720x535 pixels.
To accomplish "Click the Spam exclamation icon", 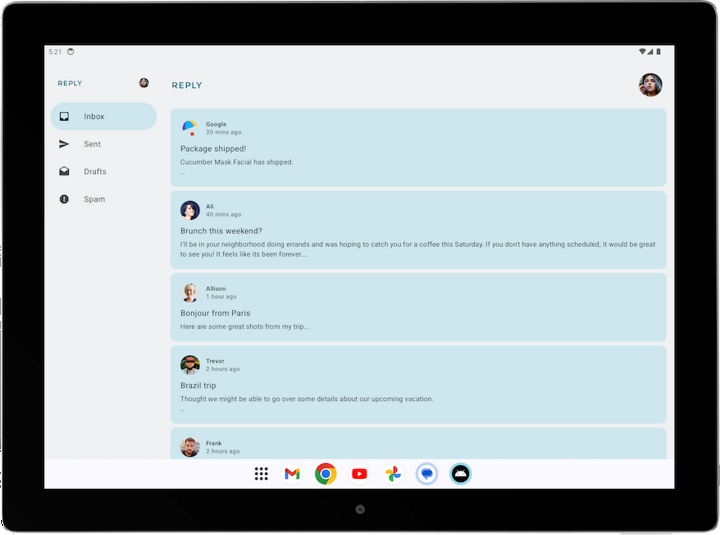I will coord(64,199).
